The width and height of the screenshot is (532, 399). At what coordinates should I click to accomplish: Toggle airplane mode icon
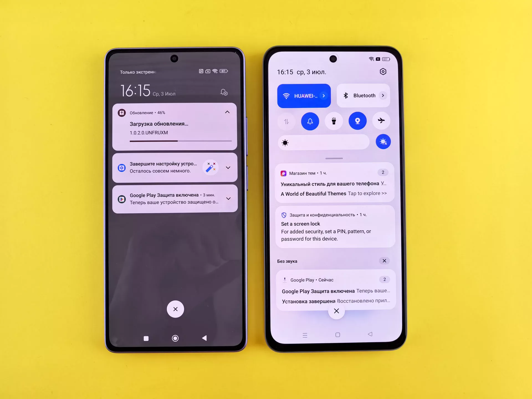381,121
